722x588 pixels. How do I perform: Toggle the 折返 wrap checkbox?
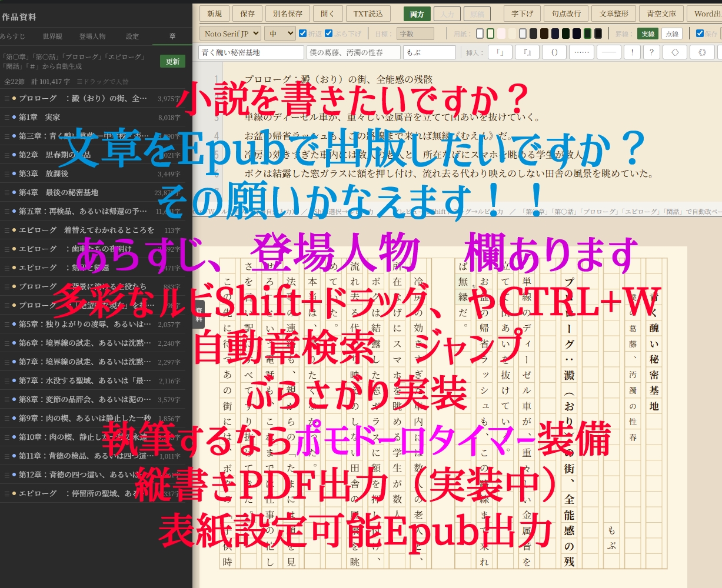303,34
